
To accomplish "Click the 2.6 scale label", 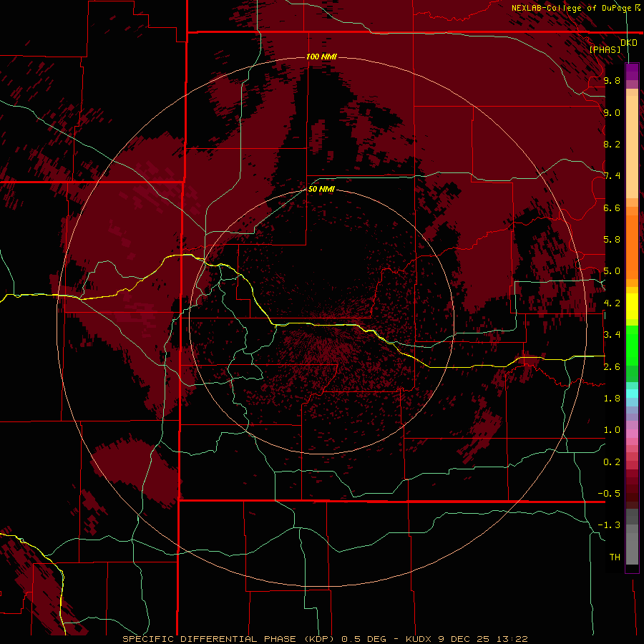I will [x=612, y=367].
